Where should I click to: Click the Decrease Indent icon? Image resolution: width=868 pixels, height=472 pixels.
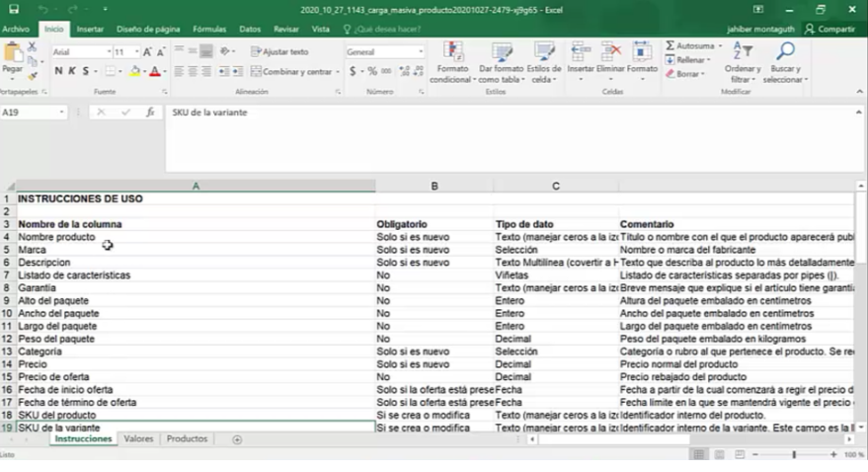(223, 71)
